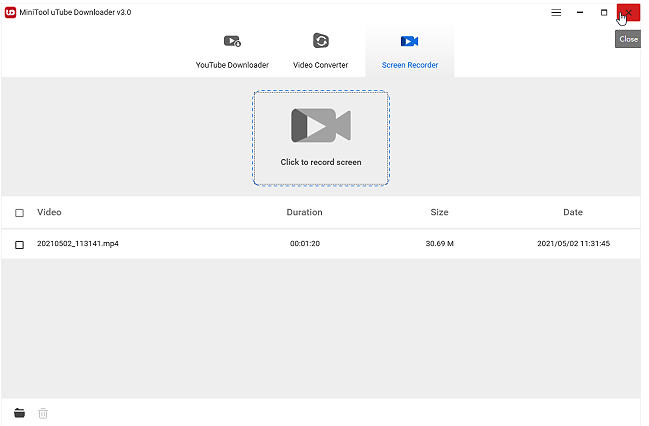Click the Date column header
The width and height of the screenshot is (649, 426).
(x=573, y=212)
